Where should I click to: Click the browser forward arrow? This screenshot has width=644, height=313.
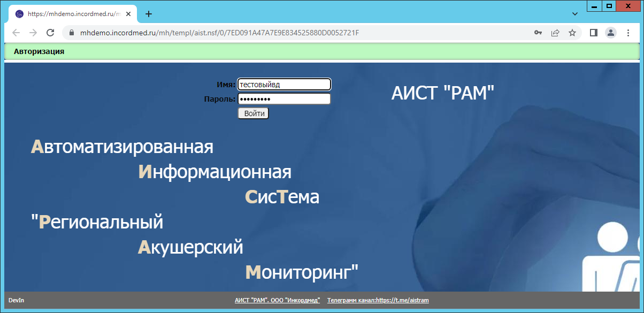pos(33,33)
